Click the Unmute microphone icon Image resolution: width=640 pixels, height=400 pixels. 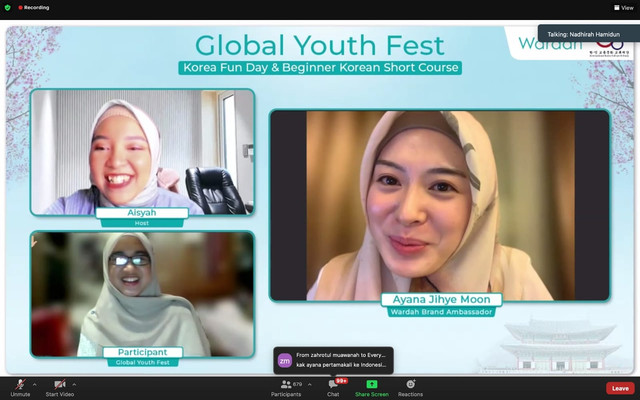pos(20,384)
